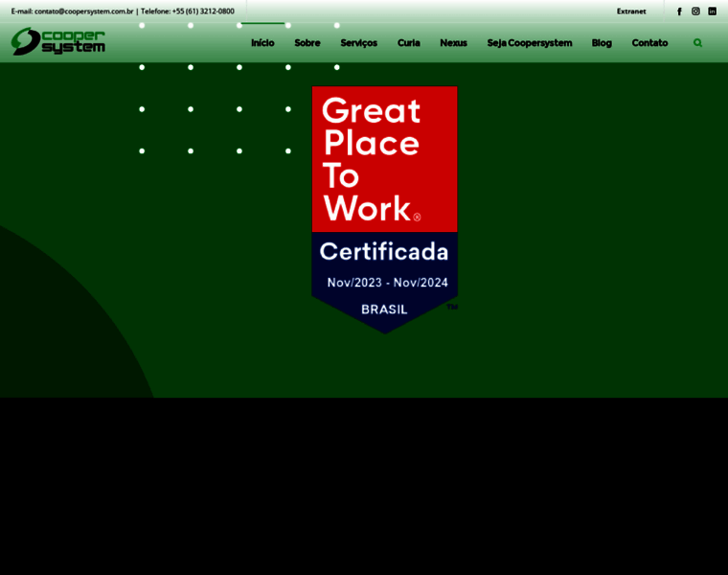Open the Contato page
Screen dimensions: 728x575
649,43
